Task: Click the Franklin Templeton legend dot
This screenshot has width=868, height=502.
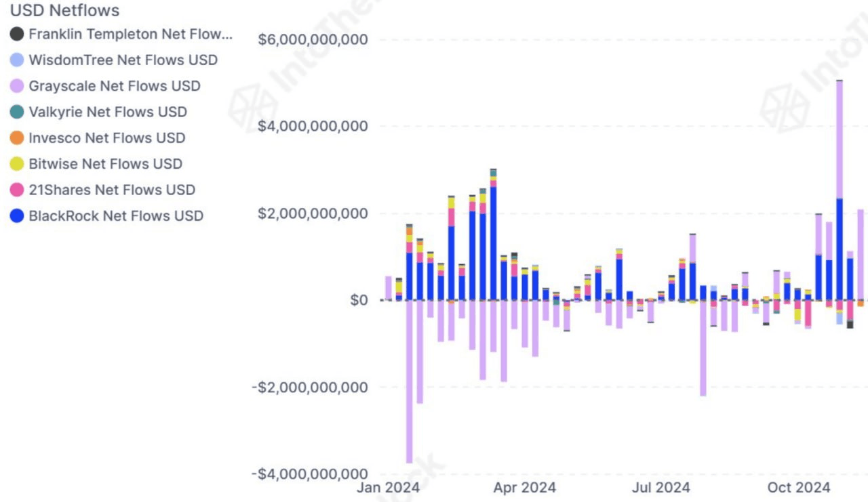Action: tap(17, 34)
